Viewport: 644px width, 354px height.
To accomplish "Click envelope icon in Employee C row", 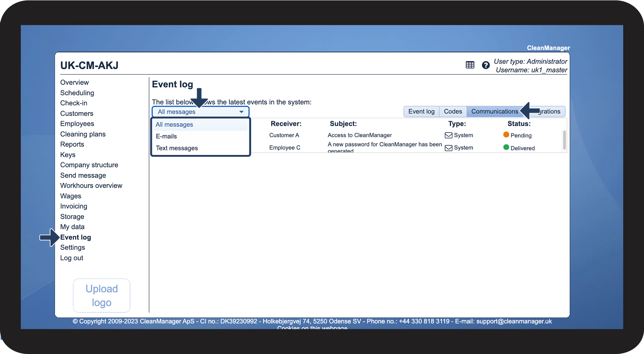I will coord(449,148).
